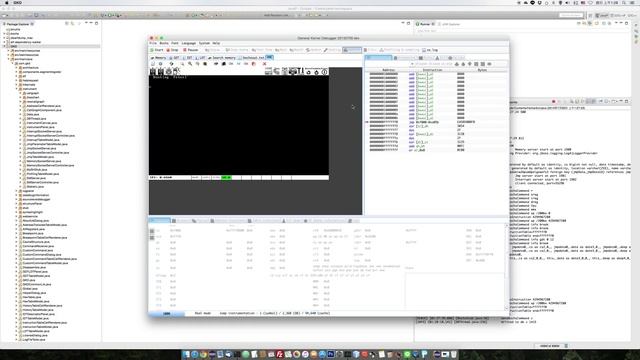Click the Address column header in the instruction table

click(388, 70)
